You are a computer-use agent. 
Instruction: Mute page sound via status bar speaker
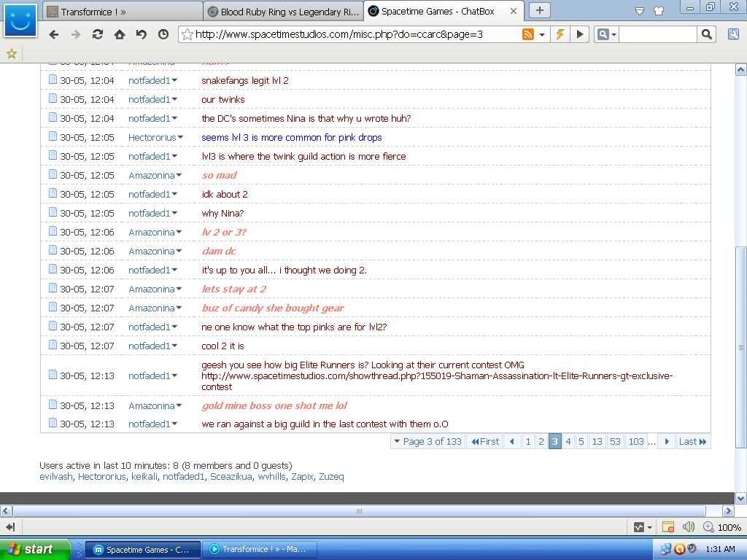pyautogui.click(x=689, y=526)
